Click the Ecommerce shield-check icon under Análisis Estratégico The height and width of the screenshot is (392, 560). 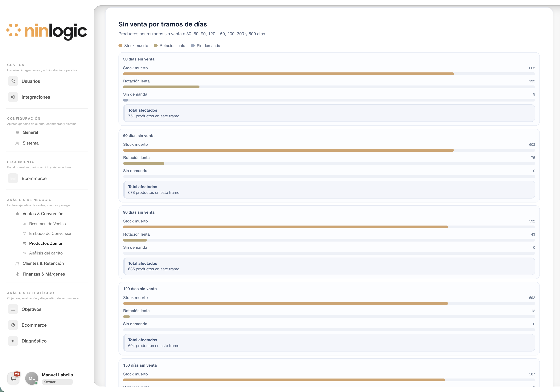13,325
